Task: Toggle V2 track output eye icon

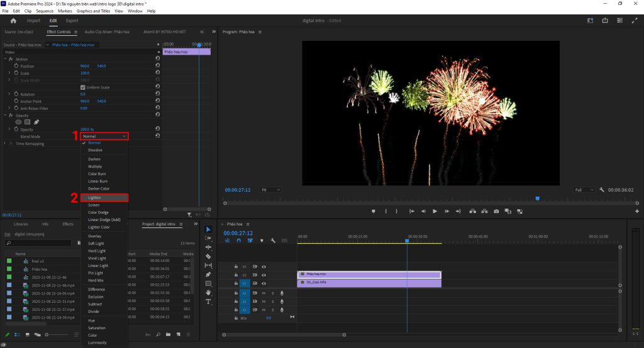Action: tap(264, 275)
